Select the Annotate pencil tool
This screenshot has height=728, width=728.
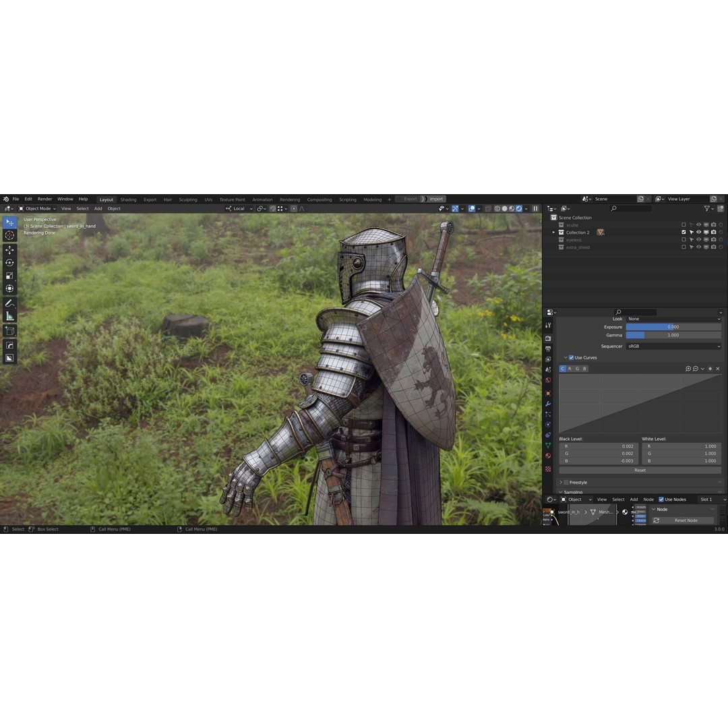coord(9,303)
